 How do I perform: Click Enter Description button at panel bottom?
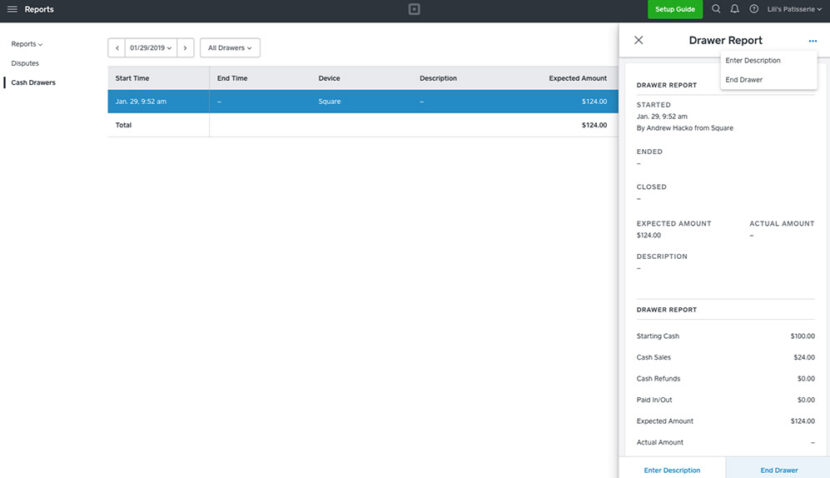(672, 469)
